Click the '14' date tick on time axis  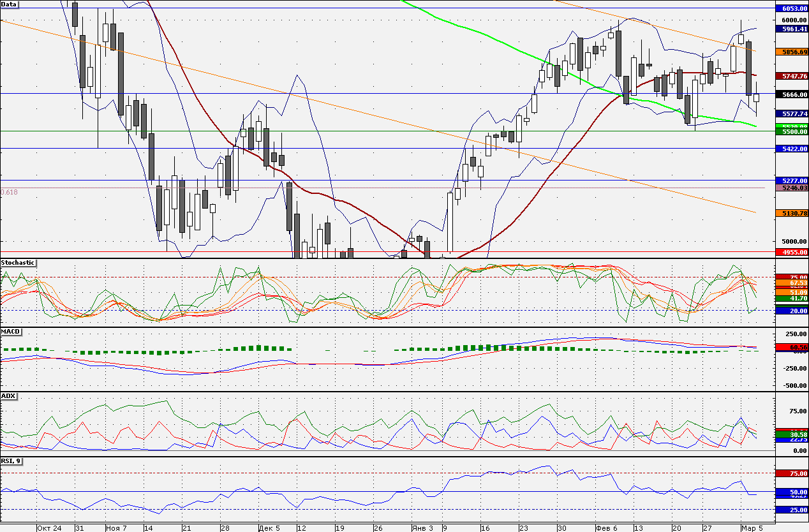click(149, 528)
